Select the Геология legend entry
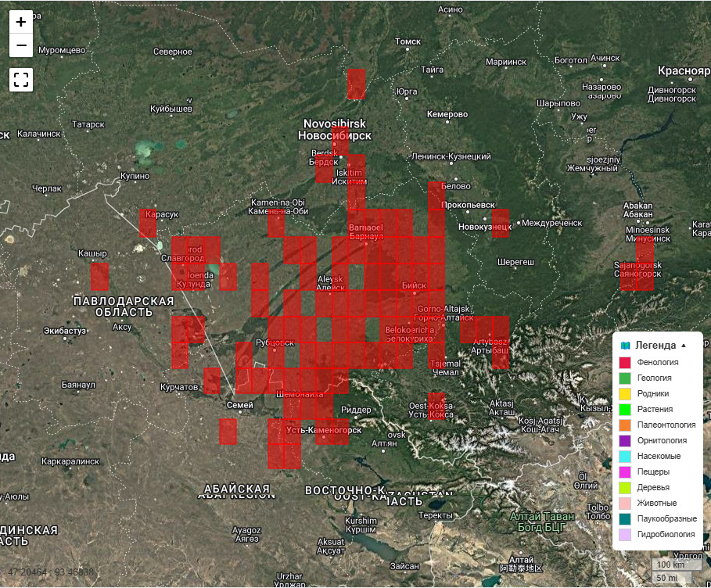Screen dimensions: 711x588 tap(654, 378)
